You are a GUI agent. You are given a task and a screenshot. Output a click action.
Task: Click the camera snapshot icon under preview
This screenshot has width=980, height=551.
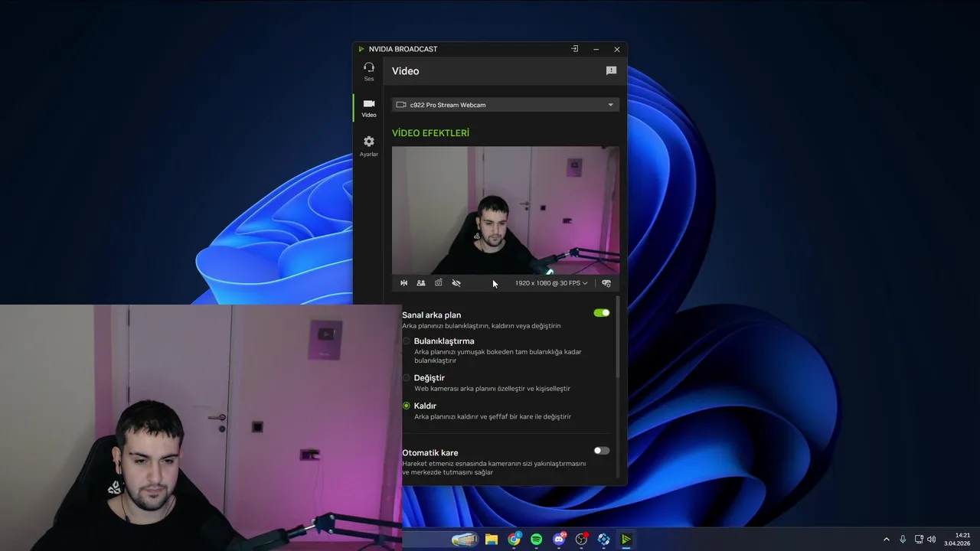[x=439, y=283]
